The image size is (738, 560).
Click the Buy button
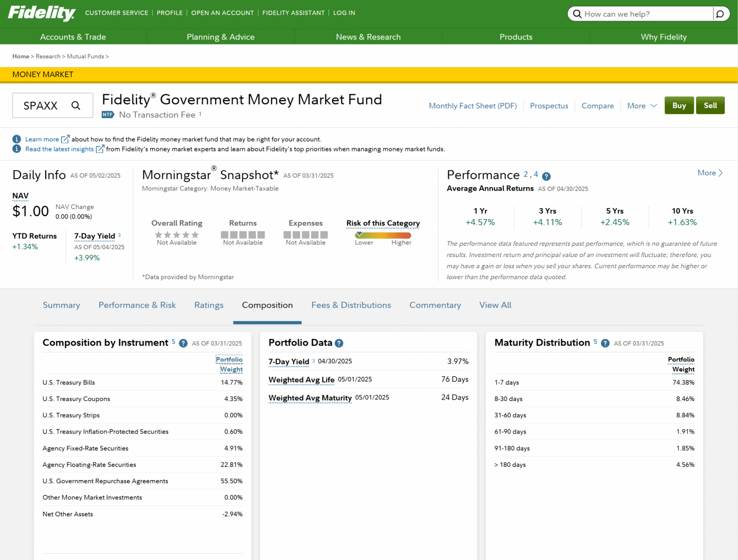pos(679,105)
